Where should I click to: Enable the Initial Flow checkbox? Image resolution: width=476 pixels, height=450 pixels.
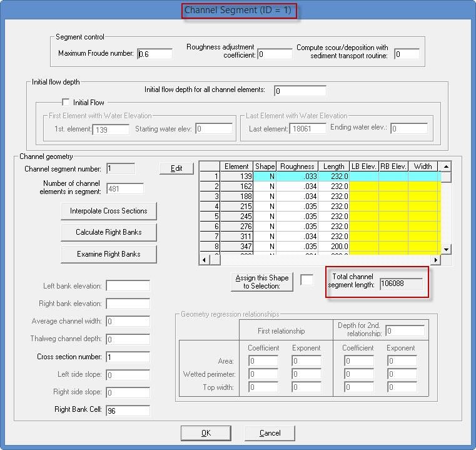coord(66,103)
